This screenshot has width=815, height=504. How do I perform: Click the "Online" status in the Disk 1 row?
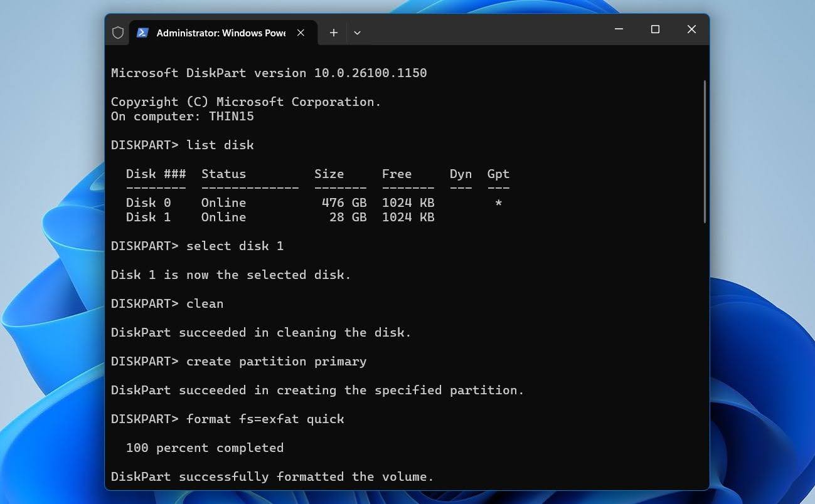223,217
